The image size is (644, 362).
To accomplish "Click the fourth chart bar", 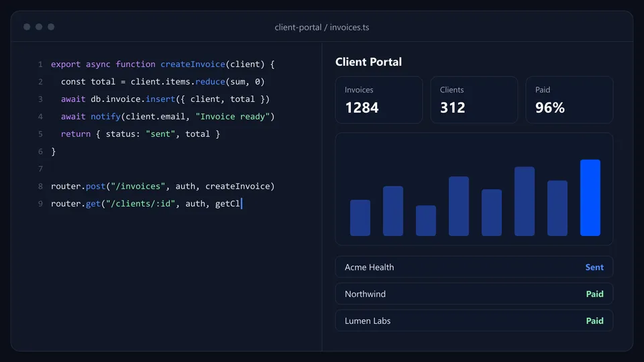I will pyautogui.click(x=459, y=206).
